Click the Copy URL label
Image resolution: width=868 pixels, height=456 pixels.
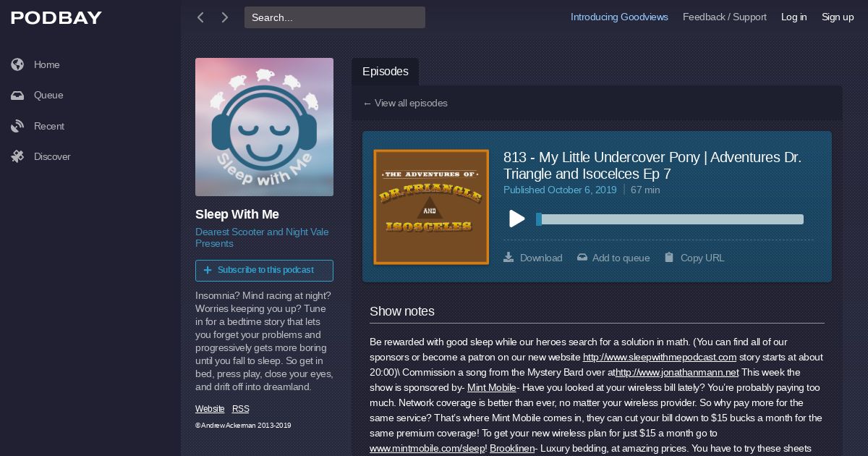[702, 258]
